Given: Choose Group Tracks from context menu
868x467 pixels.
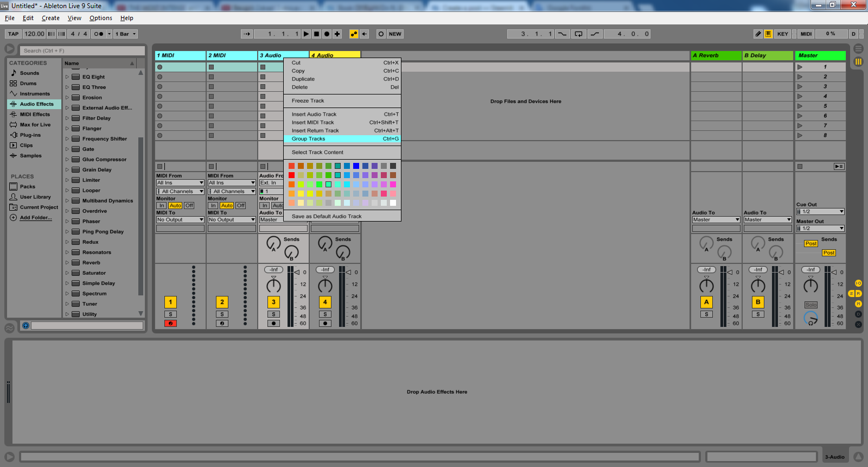Looking at the screenshot, I should click(x=342, y=139).
